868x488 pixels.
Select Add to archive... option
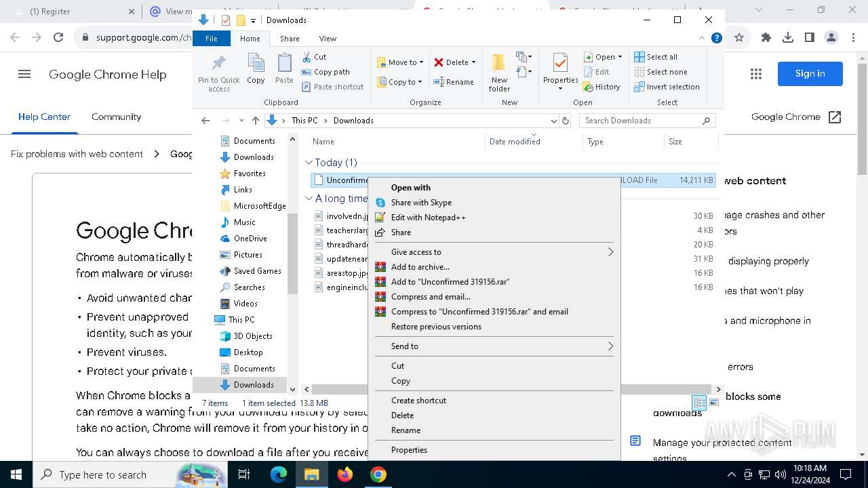coord(494,267)
